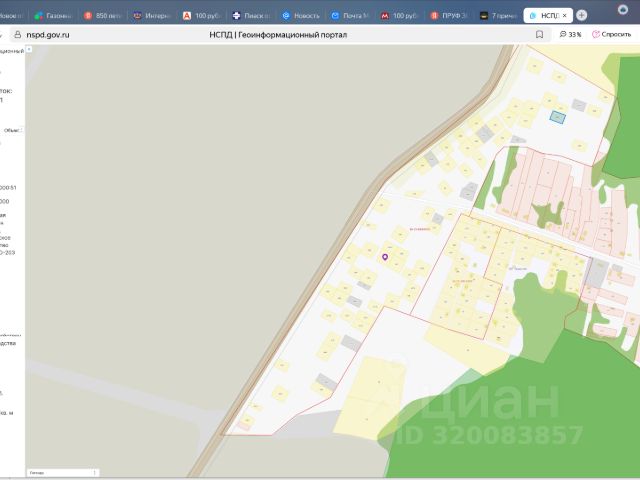Image resolution: width=640 pixels, height=480 pixels.
Task: Open the first '100 руб' tab with red A icon
Action: coord(201,16)
